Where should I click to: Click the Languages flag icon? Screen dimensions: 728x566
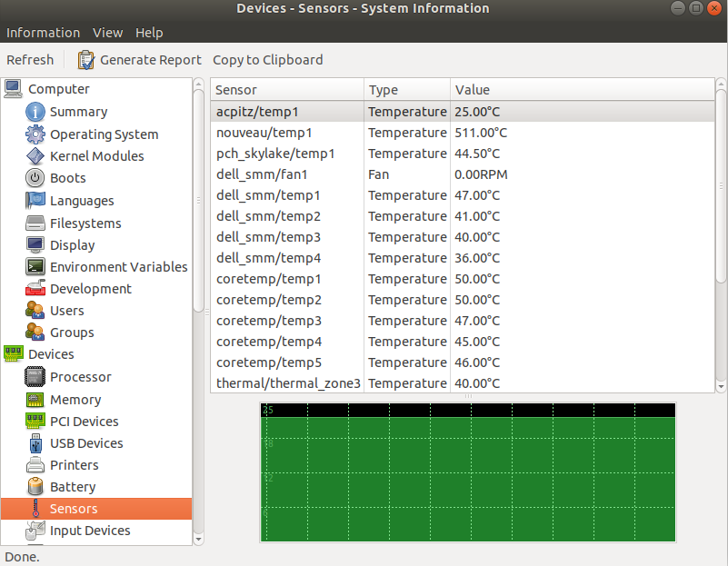point(35,201)
